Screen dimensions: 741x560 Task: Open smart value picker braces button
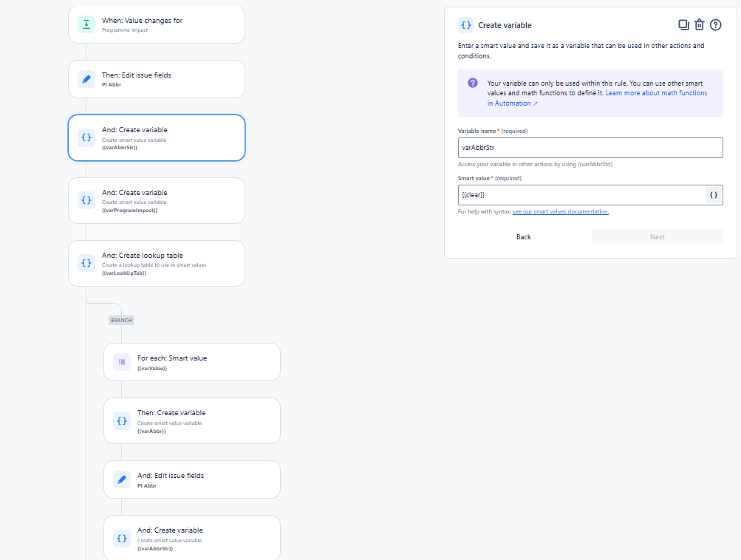714,195
